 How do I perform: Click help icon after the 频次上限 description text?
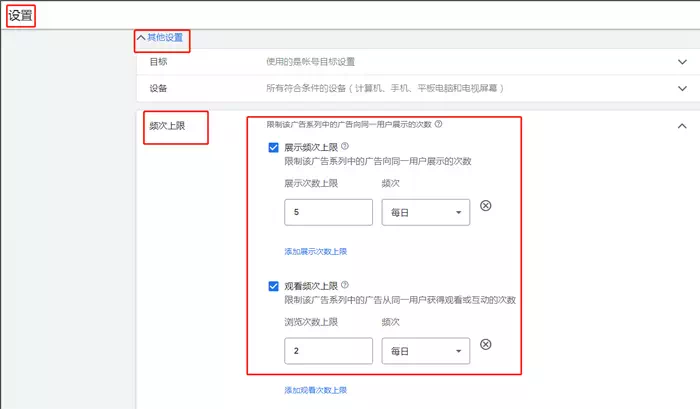439,125
